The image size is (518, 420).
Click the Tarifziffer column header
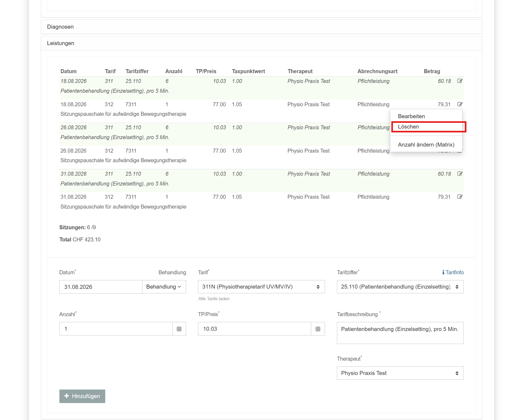137,71
